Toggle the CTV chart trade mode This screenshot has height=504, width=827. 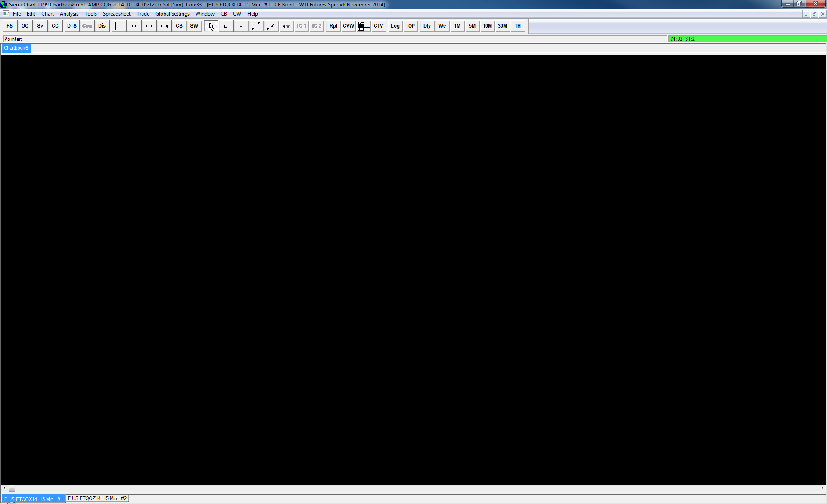coord(378,26)
